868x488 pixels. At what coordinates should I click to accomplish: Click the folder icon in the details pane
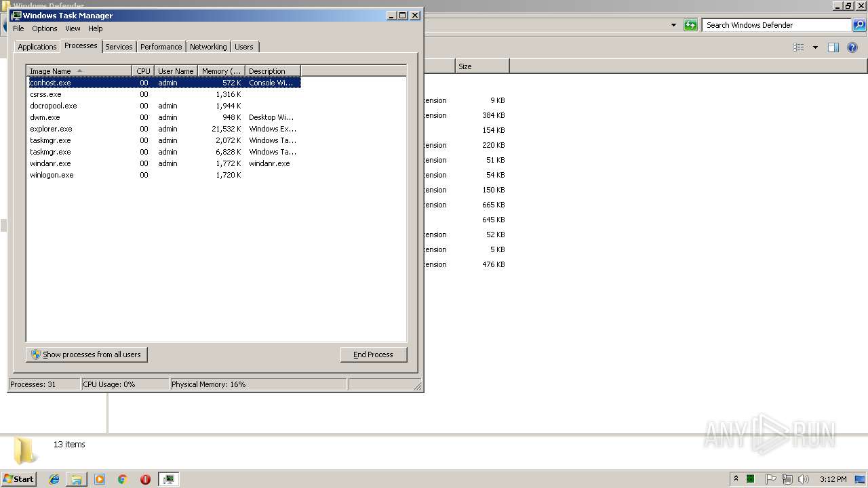click(25, 451)
